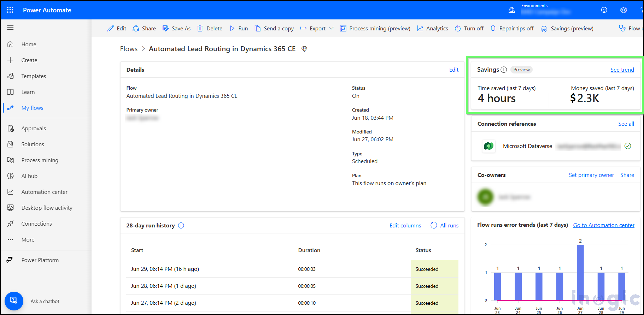Expand More options in sidebar
644x315 pixels.
tap(28, 239)
